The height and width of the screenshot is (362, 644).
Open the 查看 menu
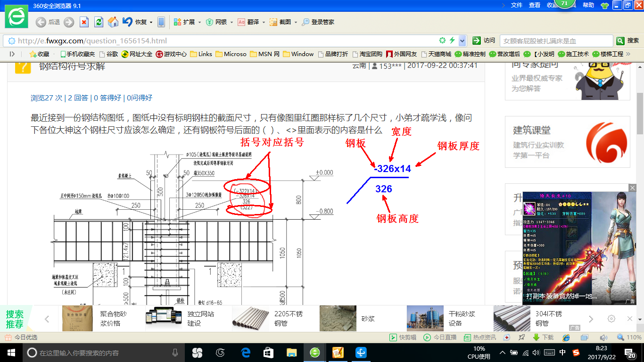pos(535,5)
